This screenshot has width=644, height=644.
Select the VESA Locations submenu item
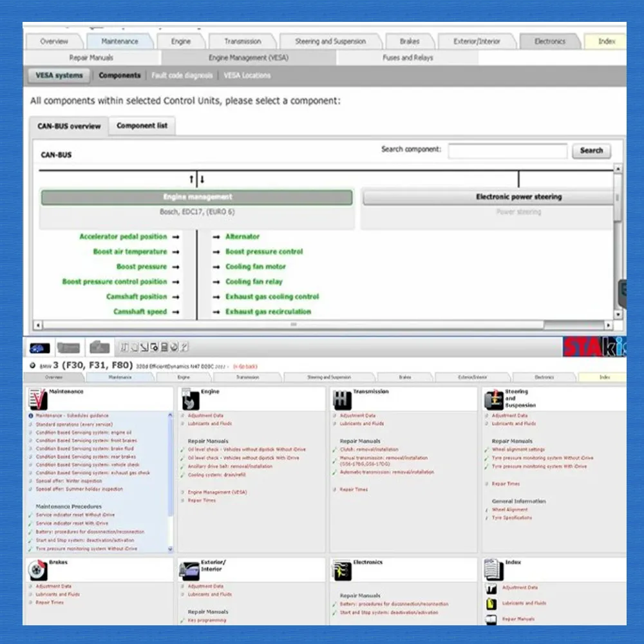[247, 75]
